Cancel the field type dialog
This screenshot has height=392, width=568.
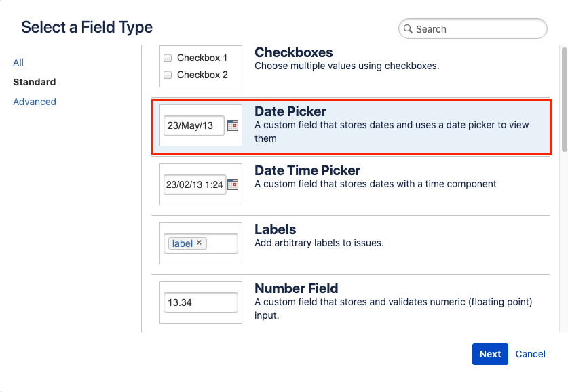pos(530,354)
